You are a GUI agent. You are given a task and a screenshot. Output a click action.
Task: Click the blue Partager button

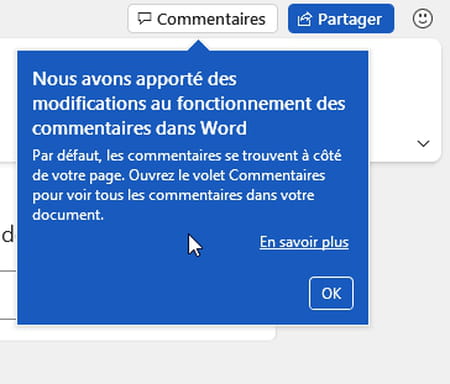(x=341, y=19)
